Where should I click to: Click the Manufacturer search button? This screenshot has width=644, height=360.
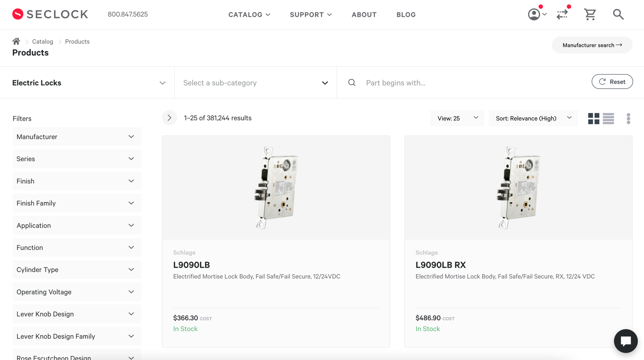click(x=592, y=45)
